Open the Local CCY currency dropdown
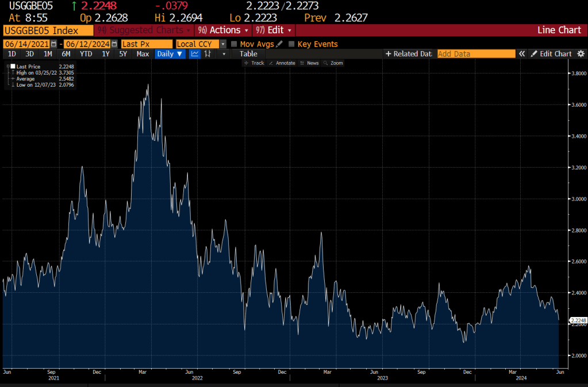 tap(222, 44)
